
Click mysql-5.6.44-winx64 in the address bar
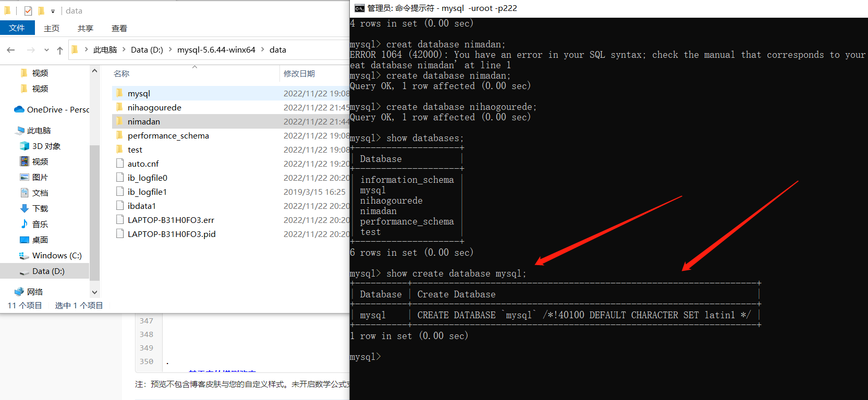pos(216,50)
